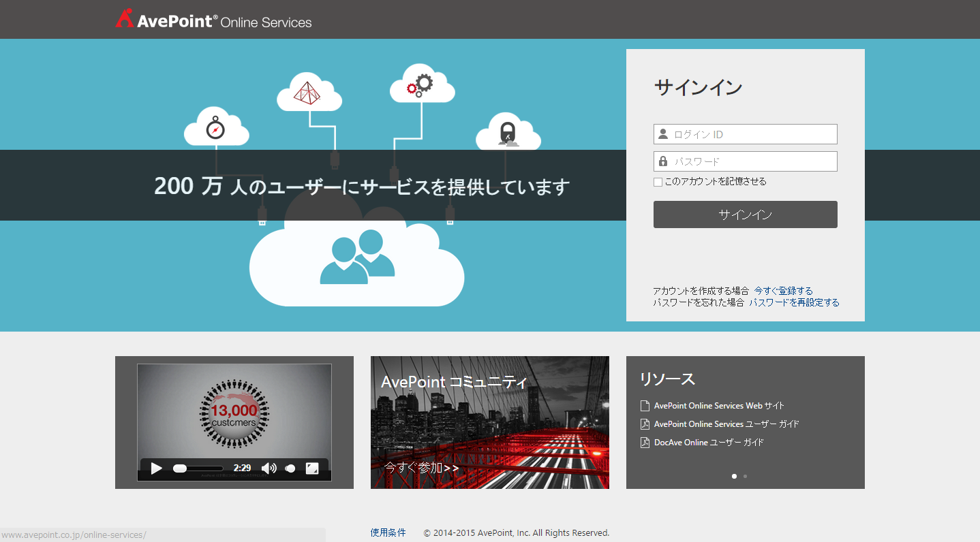Click the video progress seek bar
The width and height of the screenshot is (980, 542).
tap(198, 468)
